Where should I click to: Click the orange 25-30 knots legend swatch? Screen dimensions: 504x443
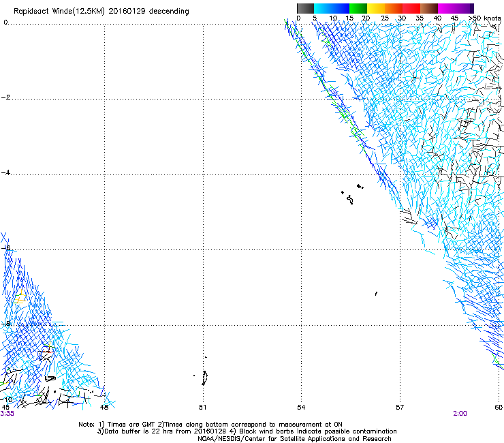394,8
